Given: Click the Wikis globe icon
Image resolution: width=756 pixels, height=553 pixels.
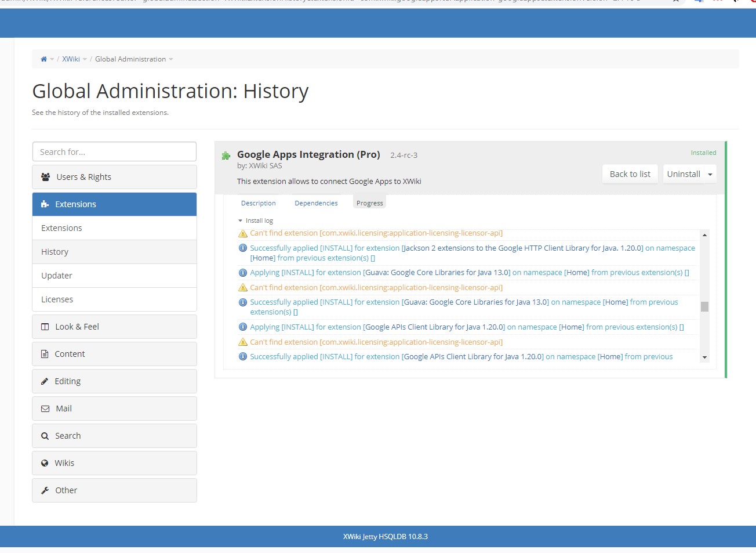Looking at the screenshot, I should (45, 462).
